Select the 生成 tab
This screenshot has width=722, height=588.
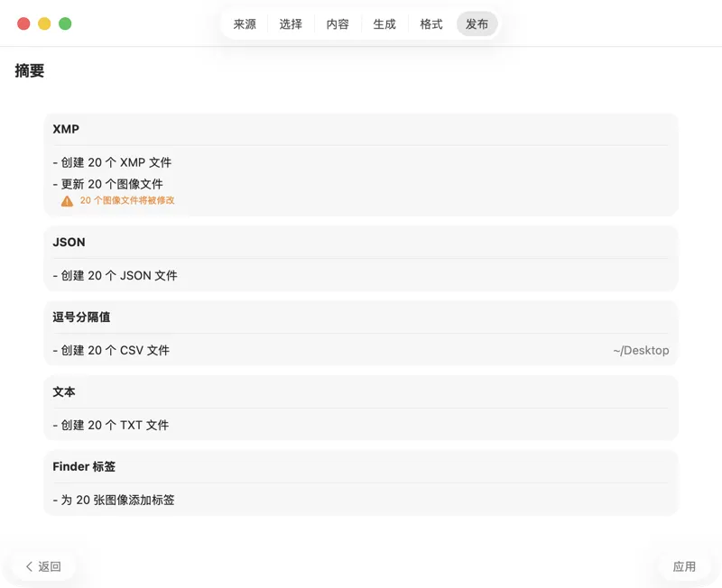click(x=384, y=24)
